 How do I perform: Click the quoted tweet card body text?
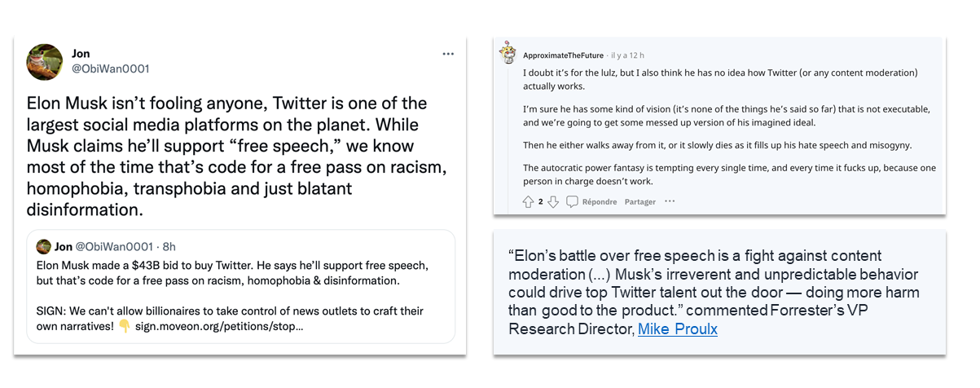234,296
